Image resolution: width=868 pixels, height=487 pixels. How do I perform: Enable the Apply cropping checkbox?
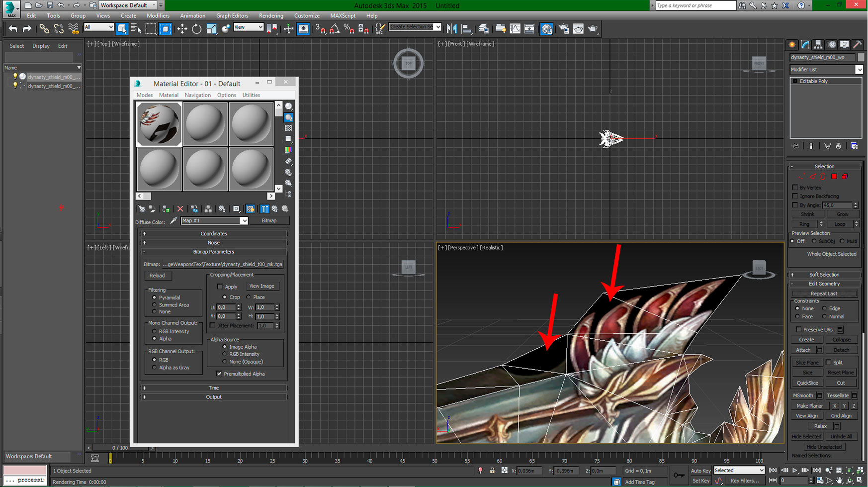(x=220, y=287)
